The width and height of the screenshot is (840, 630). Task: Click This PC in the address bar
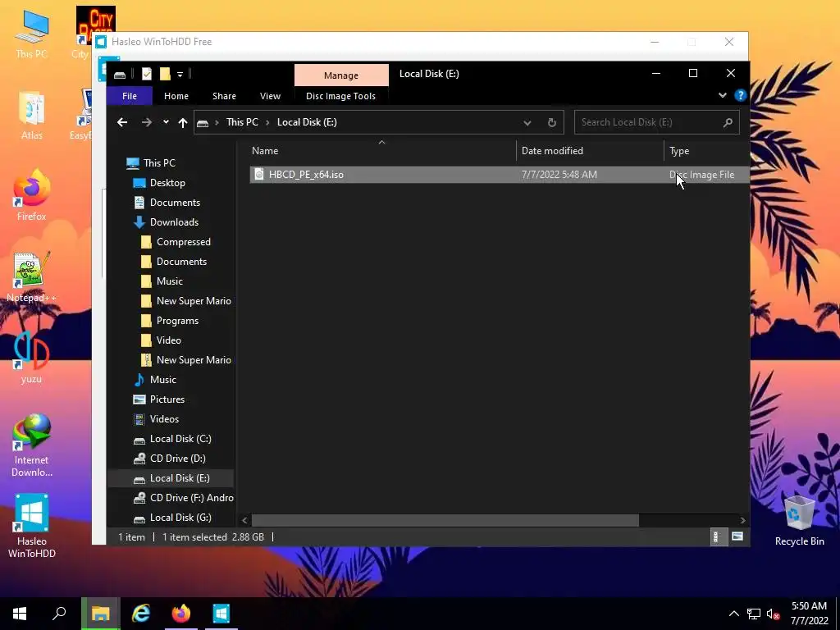pyautogui.click(x=242, y=122)
